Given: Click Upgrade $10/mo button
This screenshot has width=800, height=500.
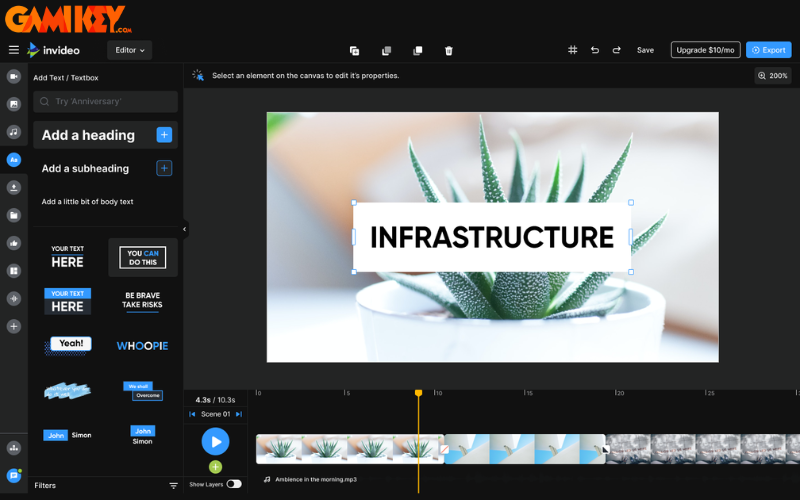Looking at the screenshot, I should pos(705,50).
